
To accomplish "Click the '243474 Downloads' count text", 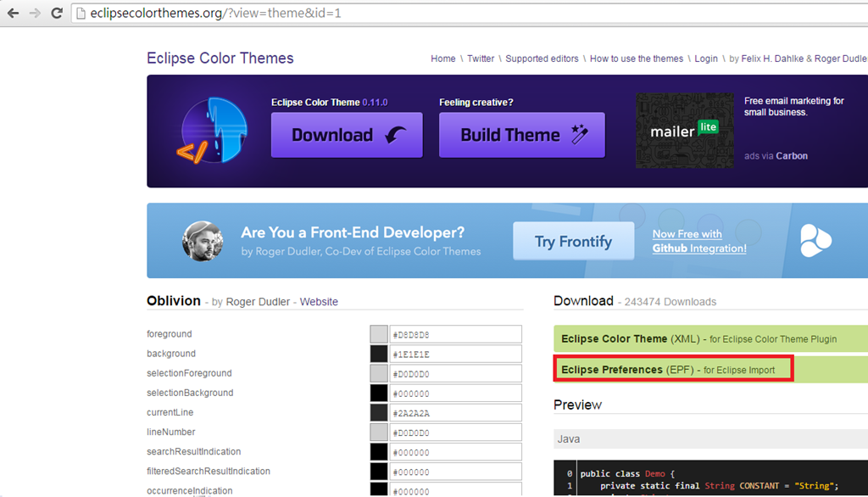I will click(x=670, y=302).
